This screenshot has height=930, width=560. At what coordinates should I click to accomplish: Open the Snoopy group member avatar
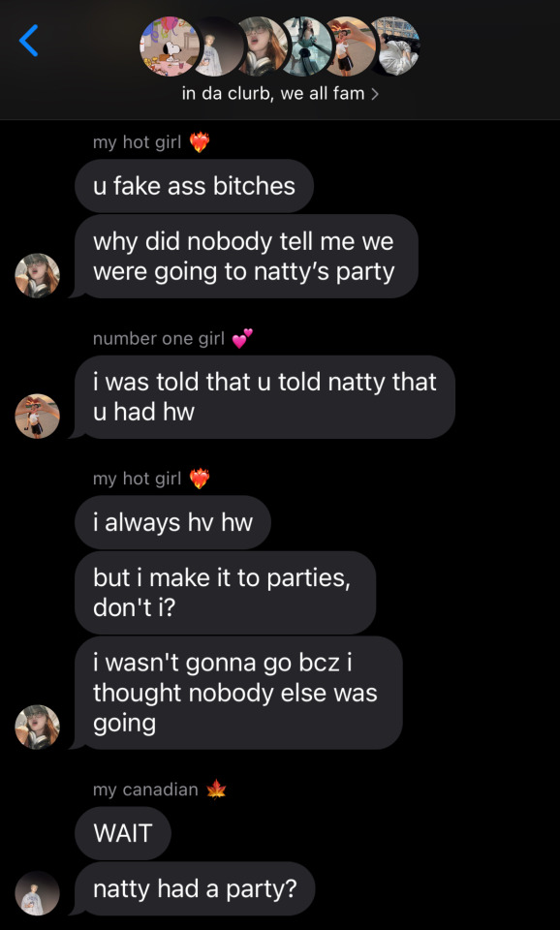pos(170,46)
